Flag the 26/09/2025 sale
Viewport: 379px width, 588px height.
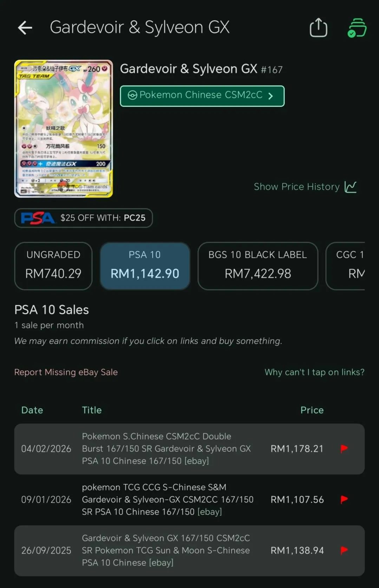(x=344, y=550)
